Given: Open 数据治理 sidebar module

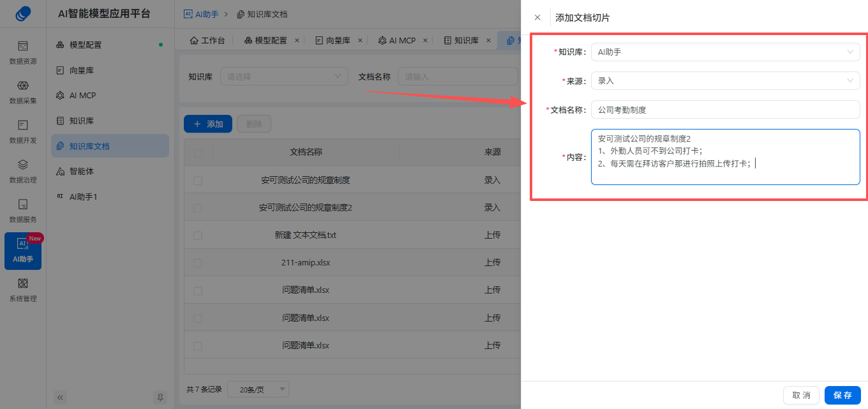Looking at the screenshot, I should pyautogui.click(x=23, y=171).
